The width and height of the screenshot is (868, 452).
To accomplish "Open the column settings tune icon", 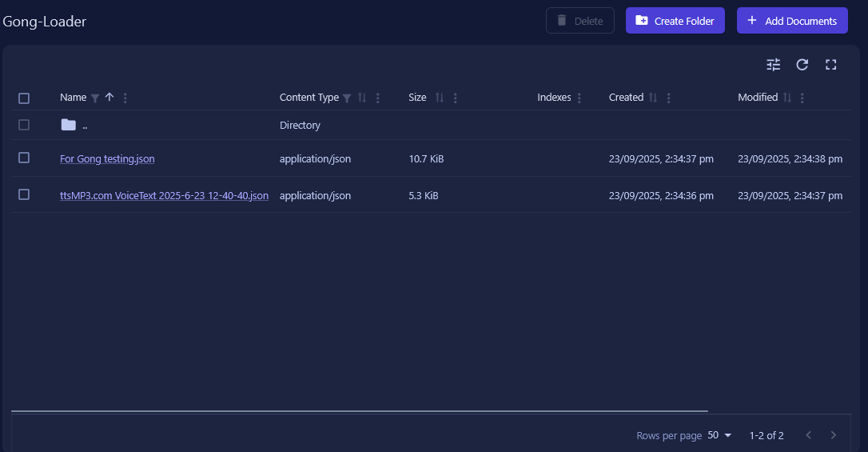I will [x=773, y=65].
